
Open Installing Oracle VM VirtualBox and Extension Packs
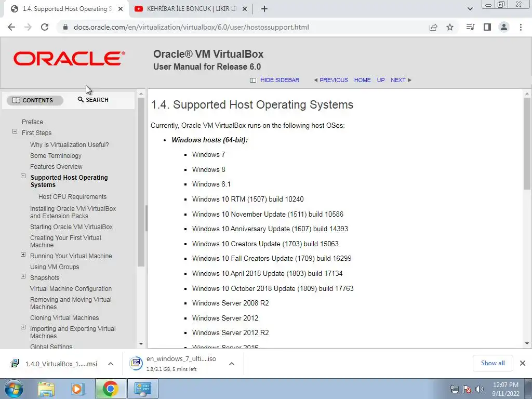pos(73,212)
